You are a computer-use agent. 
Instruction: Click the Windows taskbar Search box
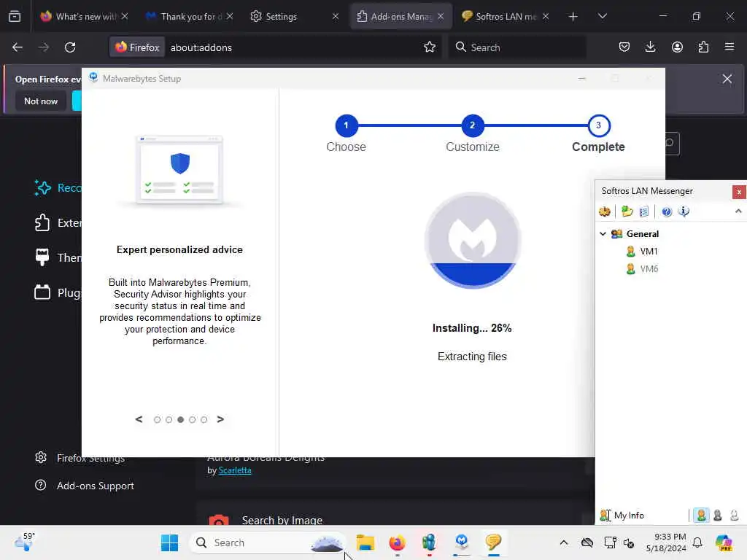tap(268, 542)
